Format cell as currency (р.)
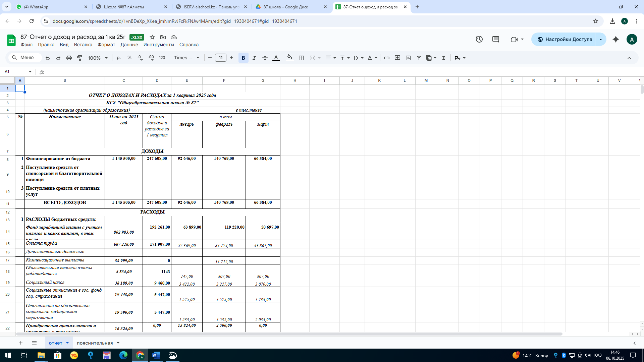 [119, 58]
